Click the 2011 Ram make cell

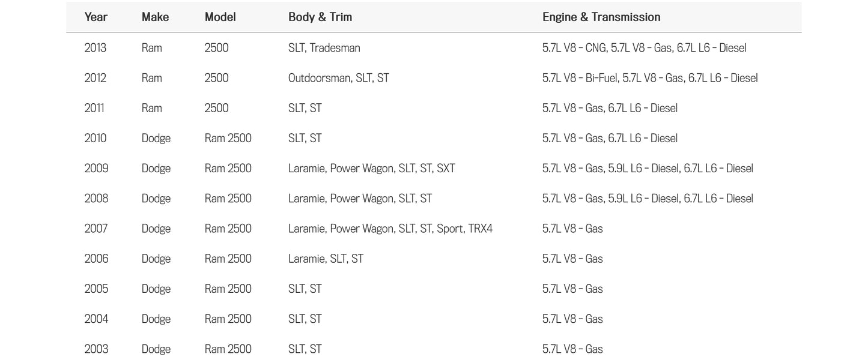152,108
